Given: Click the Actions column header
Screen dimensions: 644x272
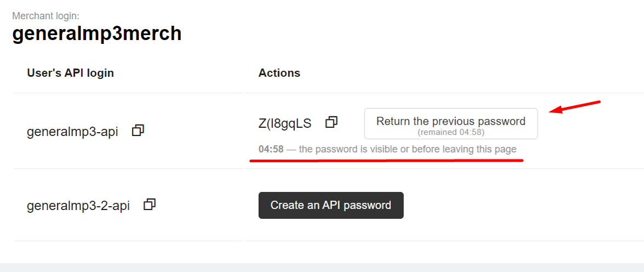Looking at the screenshot, I should (279, 73).
